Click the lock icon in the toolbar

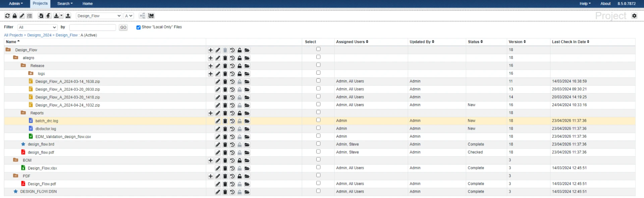point(15,16)
